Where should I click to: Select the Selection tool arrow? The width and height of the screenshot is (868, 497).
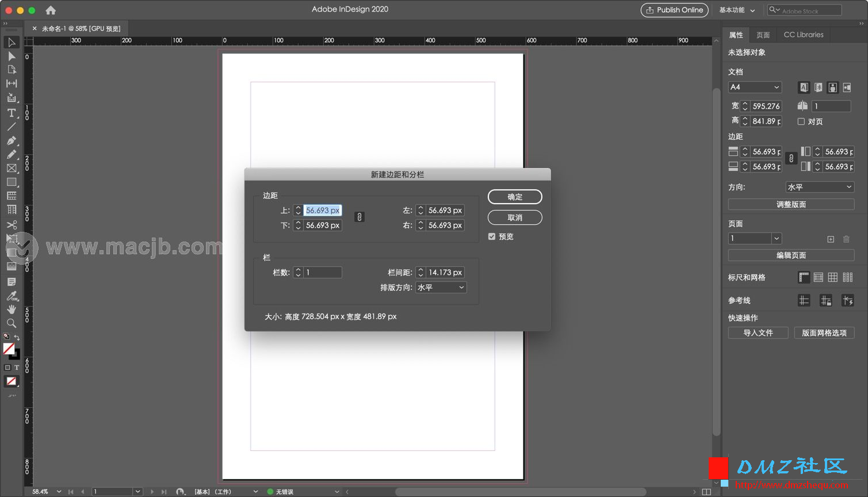[x=12, y=43]
